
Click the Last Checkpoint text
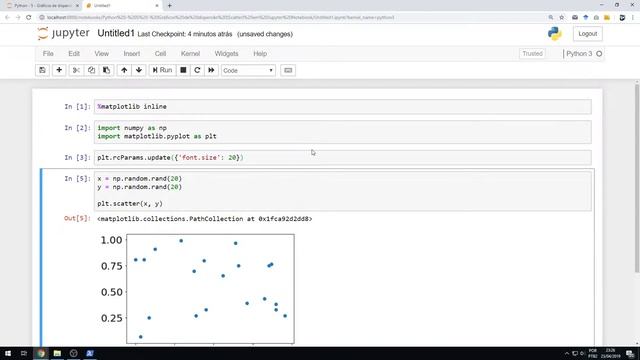(185, 34)
